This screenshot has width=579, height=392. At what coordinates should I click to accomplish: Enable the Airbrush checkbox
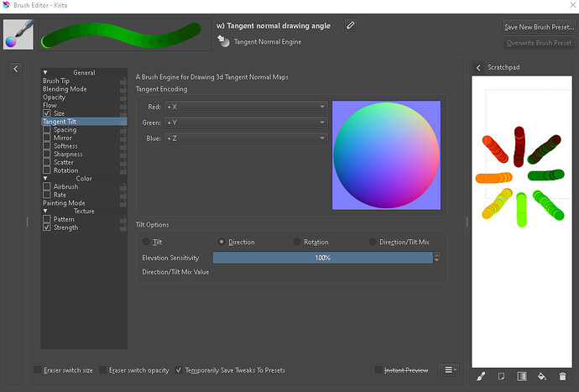[x=46, y=186]
